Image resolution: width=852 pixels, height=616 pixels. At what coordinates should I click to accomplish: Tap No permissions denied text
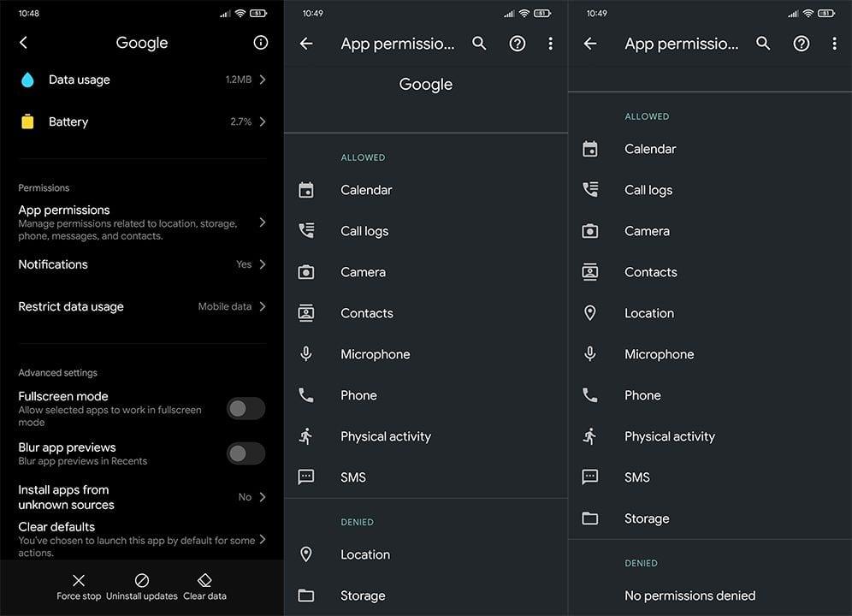pyautogui.click(x=690, y=595)
